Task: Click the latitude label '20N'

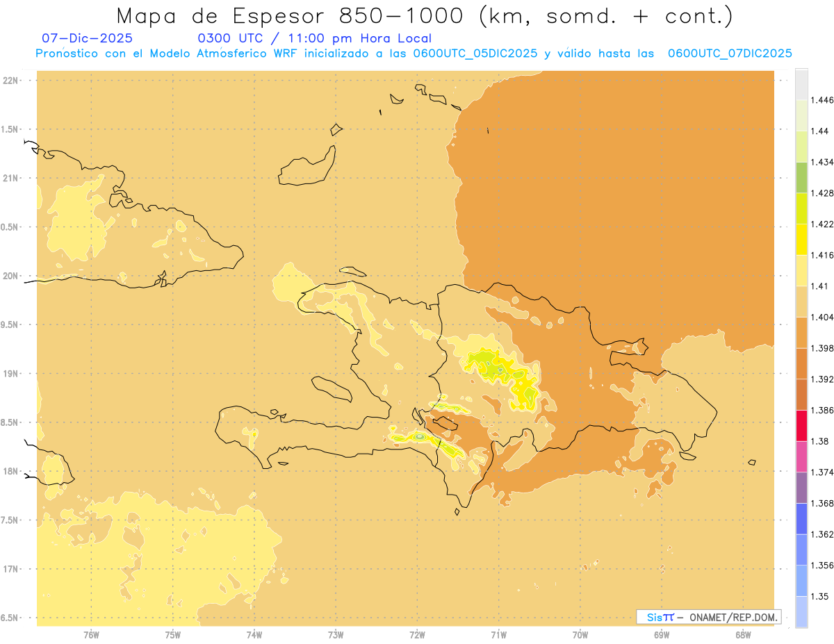Action: (x=10, y=276)
